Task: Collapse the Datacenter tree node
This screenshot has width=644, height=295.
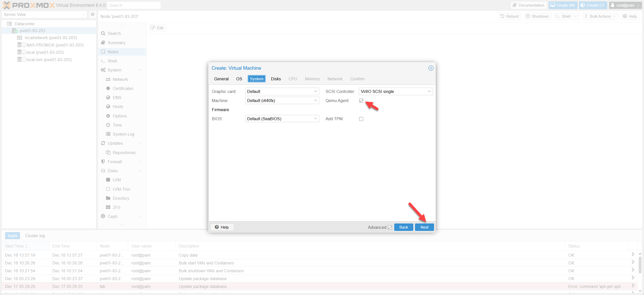Action: coord(5,23)
